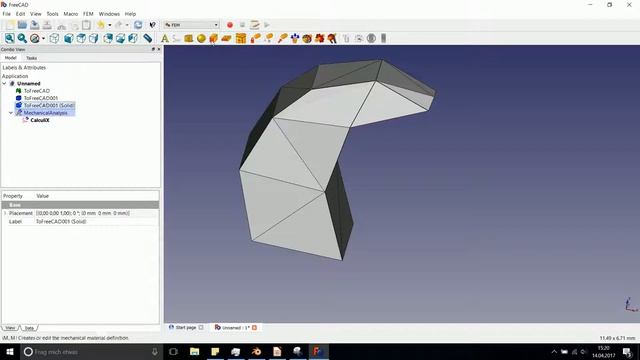Start macro recording with the red dot
Viewport: 640px width, 360px height.
[230, 25]
